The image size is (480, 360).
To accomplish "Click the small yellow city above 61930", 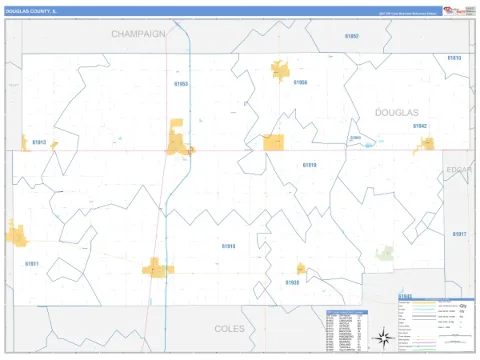I will click(x=301, y=269).
